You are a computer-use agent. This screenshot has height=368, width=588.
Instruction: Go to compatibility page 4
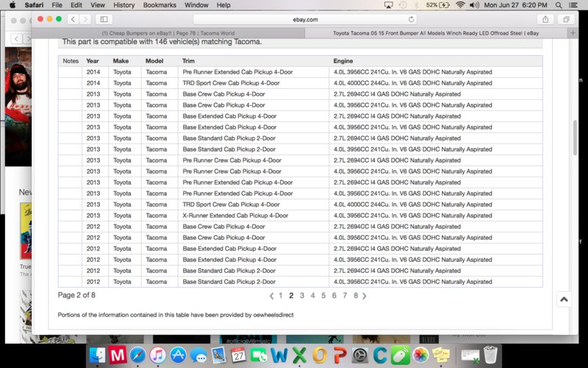[312, 296]
